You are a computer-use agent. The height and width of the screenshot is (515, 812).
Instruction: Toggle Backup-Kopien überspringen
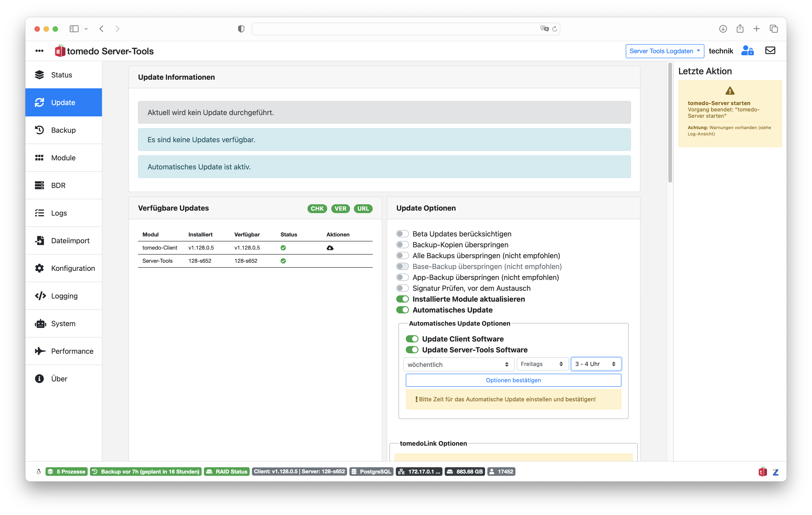coord(402,245)
